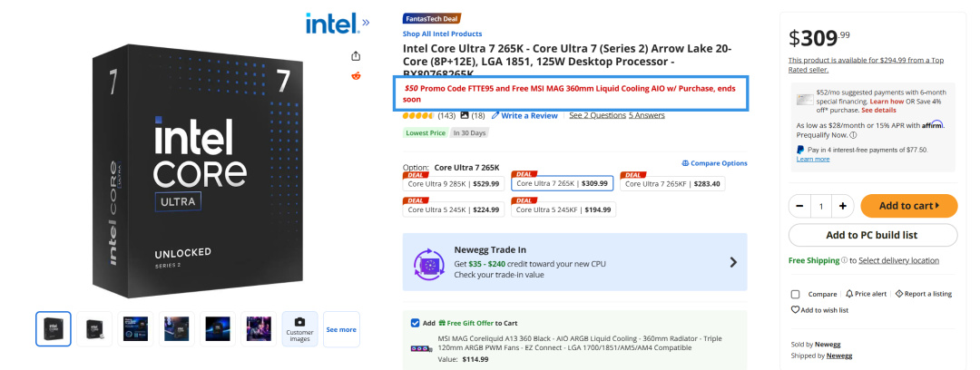Click Add to PC build list

tap(871, 235)
